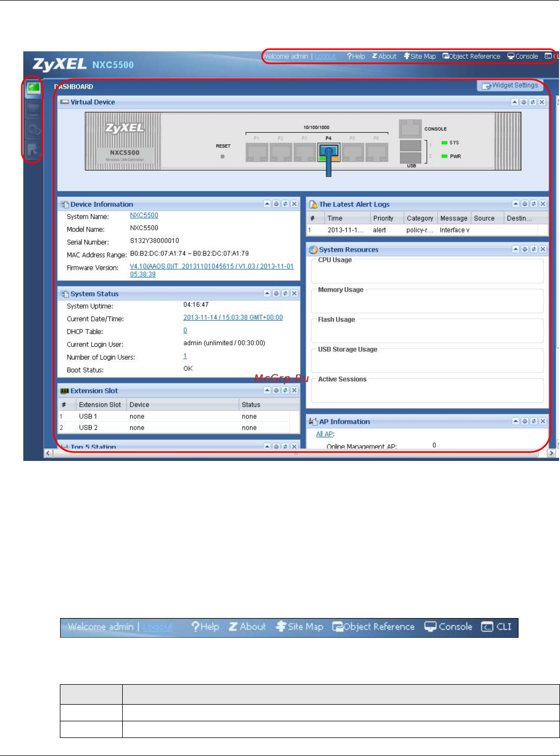Open the Configuration gear icon in sidebar
The image size is (560, 756).
click(x=34, y=130)
